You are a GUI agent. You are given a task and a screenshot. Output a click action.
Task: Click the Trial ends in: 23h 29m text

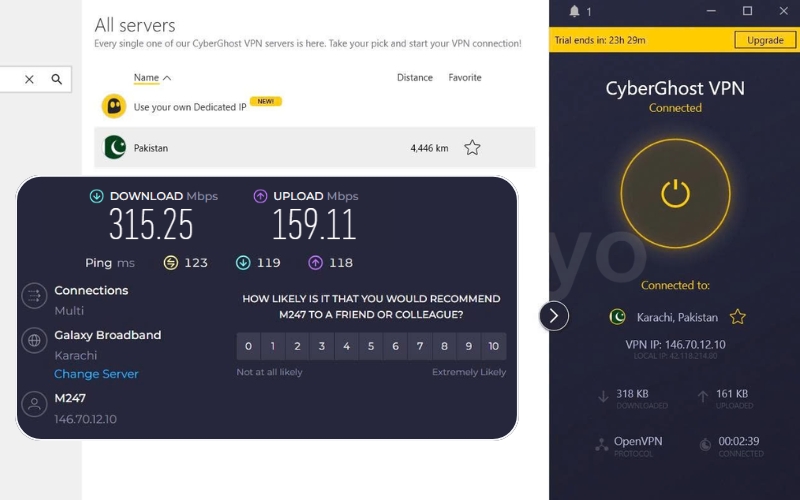click(x=600, y=40)
